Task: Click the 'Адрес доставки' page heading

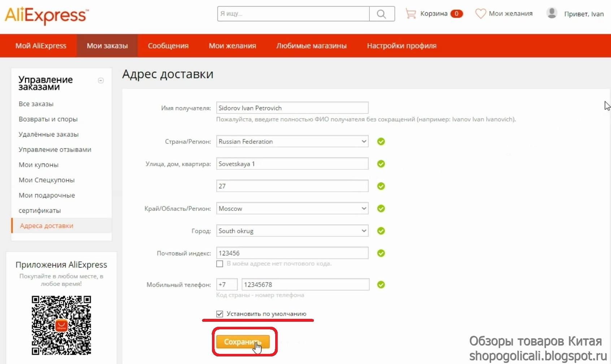Action: click(168, 74)
